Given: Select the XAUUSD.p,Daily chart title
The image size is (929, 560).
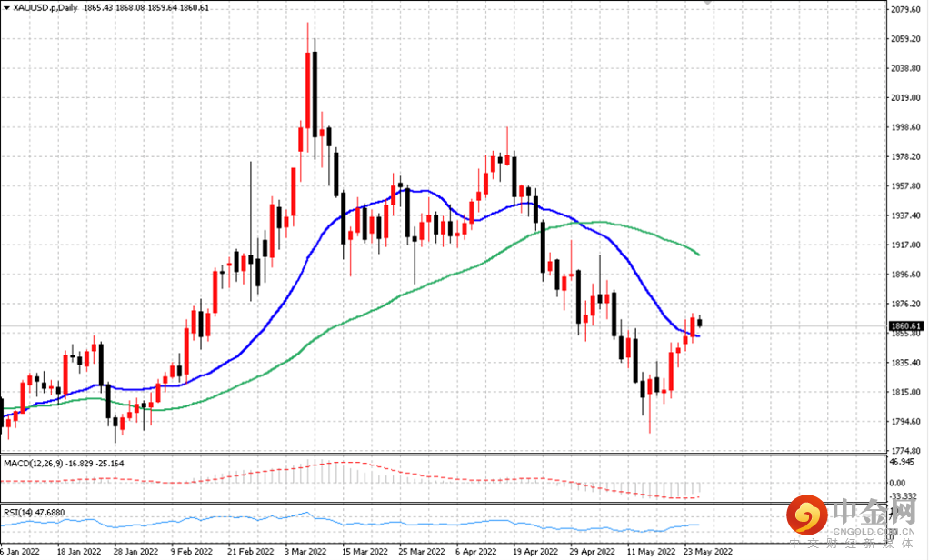Looking at the screenshot, I should tap(45, 8).
